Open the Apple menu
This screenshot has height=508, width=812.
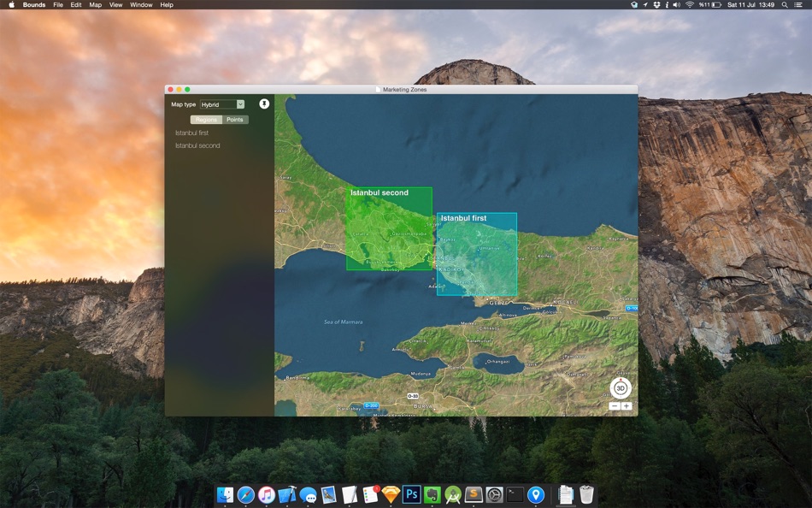point(11,4)
